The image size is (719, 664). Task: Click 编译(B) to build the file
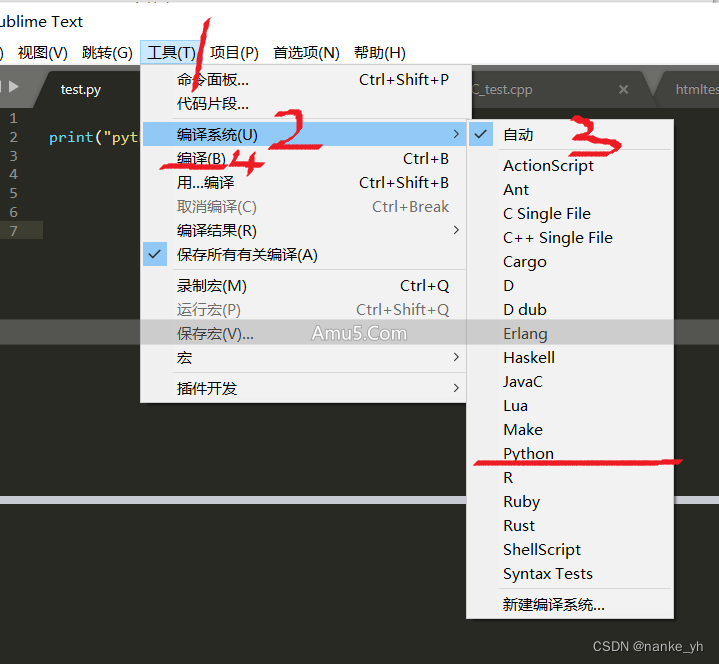click(202, 159)
